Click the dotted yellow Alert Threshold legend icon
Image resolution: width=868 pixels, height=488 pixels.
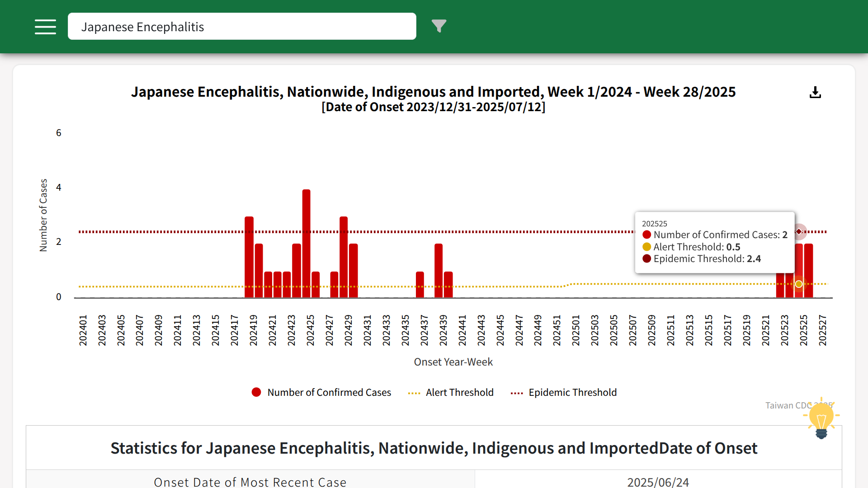click(x=414, y=393)
